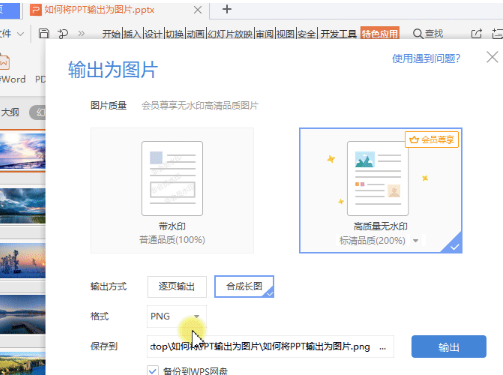
Task: Click the 会员尊享 crown badge
Action: 432,139
